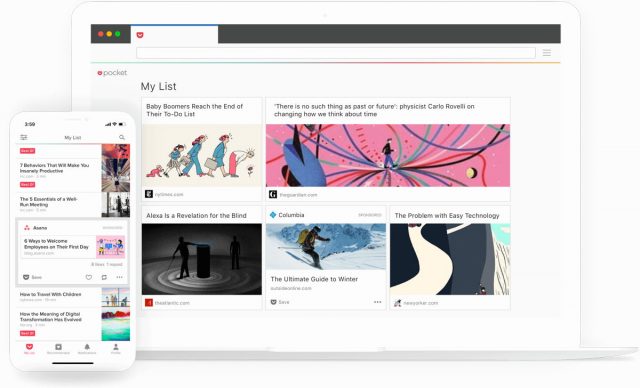The image size is (640, 388).
Task: Click the pink illustration in the Asana card
Action: [110, 247]
